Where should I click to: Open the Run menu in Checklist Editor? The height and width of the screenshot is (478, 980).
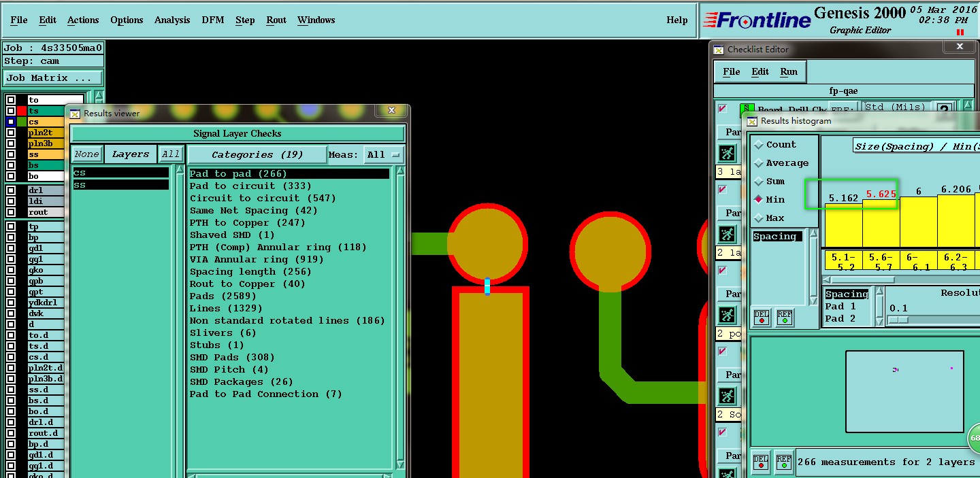pos(789,71)
